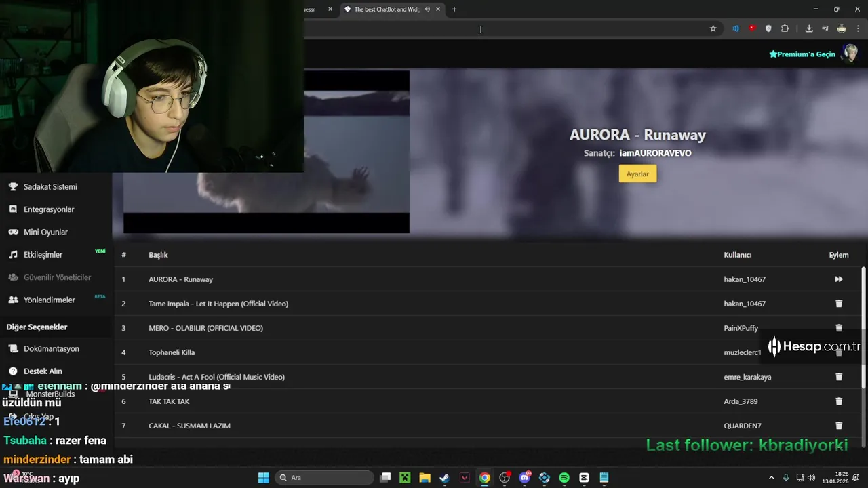Open a new browser tab
The width and height of the screenshot is (868, 488).
point(454,9)
